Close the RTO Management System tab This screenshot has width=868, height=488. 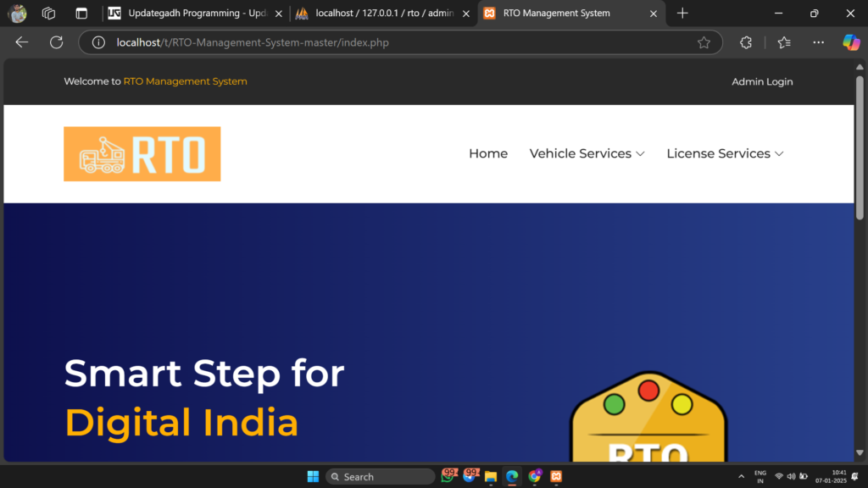click(x=654, y=14)
